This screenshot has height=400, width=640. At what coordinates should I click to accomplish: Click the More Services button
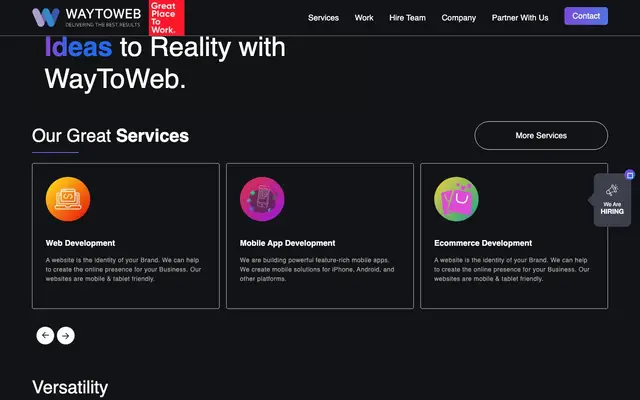click(x=541, y=136)
